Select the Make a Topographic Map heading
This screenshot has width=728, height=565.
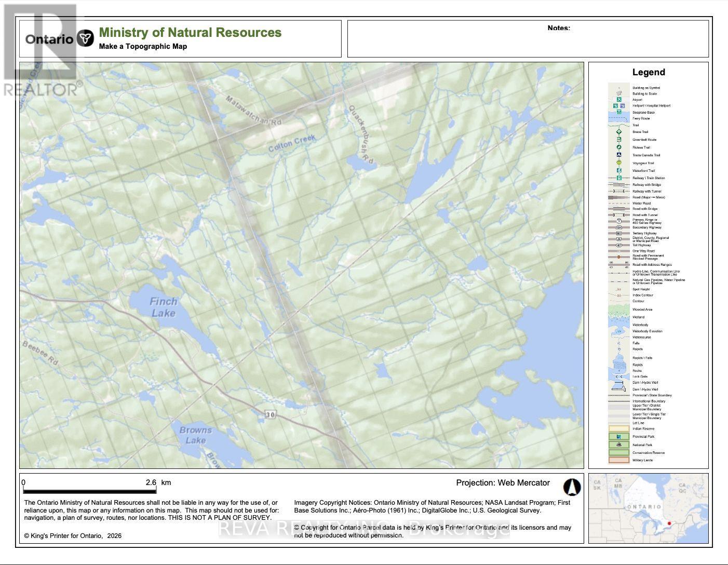pos(144,46)
